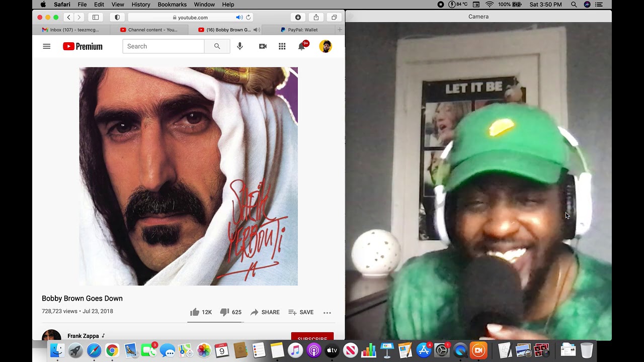Click the youtube.com address bar
644x362 pixels.
191,17
